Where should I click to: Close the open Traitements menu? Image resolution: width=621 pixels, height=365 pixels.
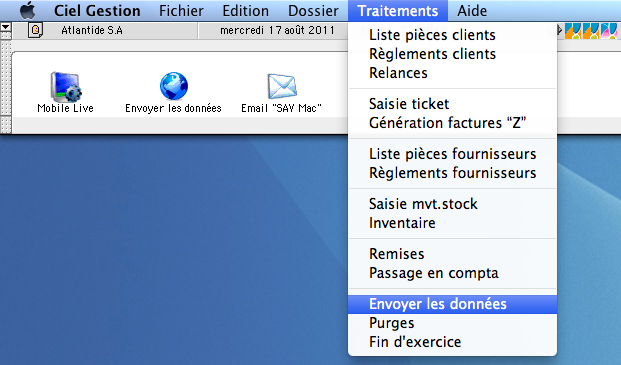click(x=398, y=11)
